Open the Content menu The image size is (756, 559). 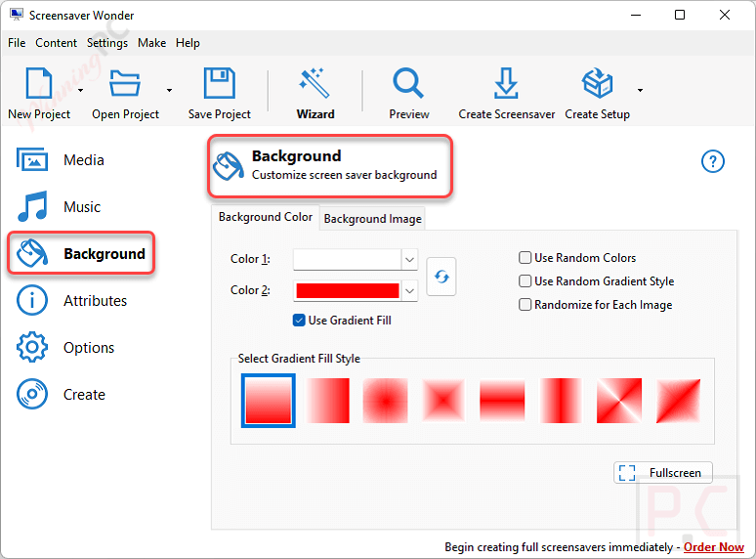coord(56,43)
